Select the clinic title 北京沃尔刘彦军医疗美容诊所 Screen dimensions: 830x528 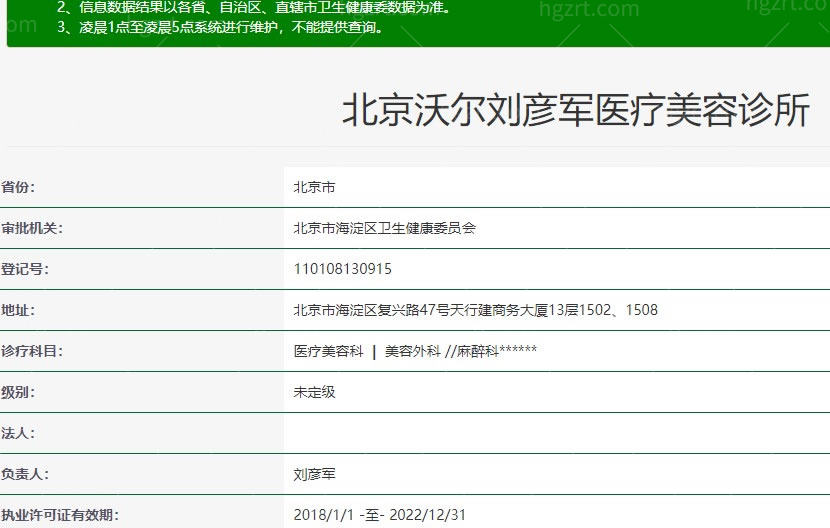(576, 110)
